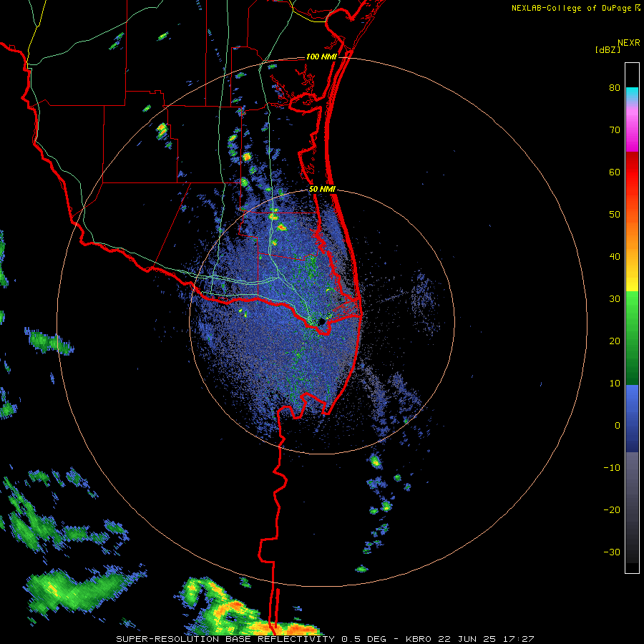Click the 40 dBZ scale value

(615, 257)
